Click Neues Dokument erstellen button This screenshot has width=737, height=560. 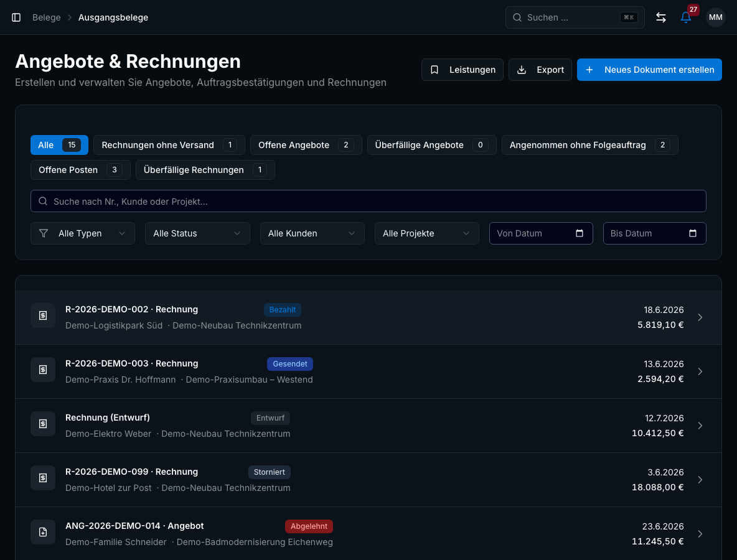click(x=649, y=70)
